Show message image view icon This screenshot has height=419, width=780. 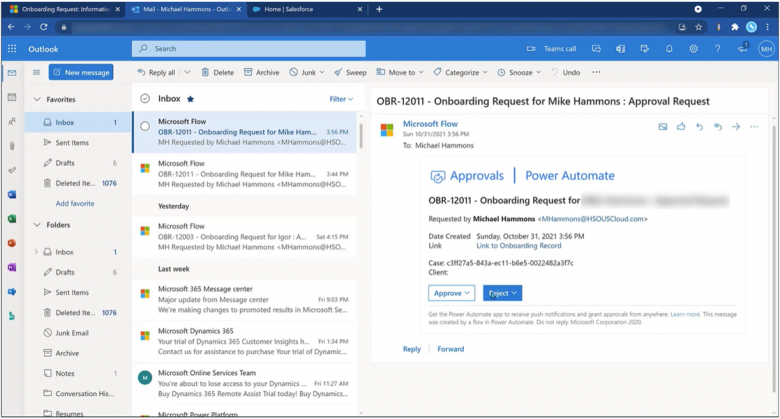click(663, 127)
